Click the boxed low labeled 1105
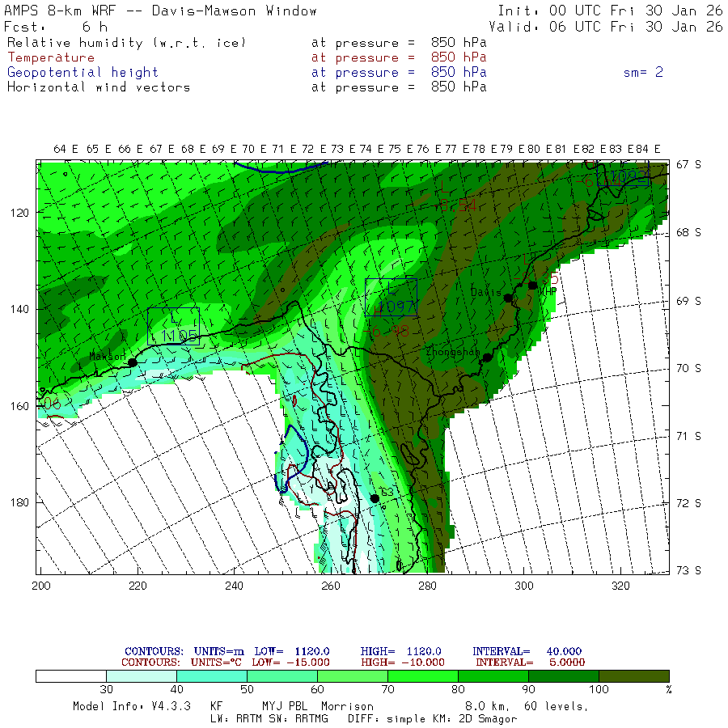Viewport: 728px width, 728px height. pyautogui.click(x=174, y=326)
